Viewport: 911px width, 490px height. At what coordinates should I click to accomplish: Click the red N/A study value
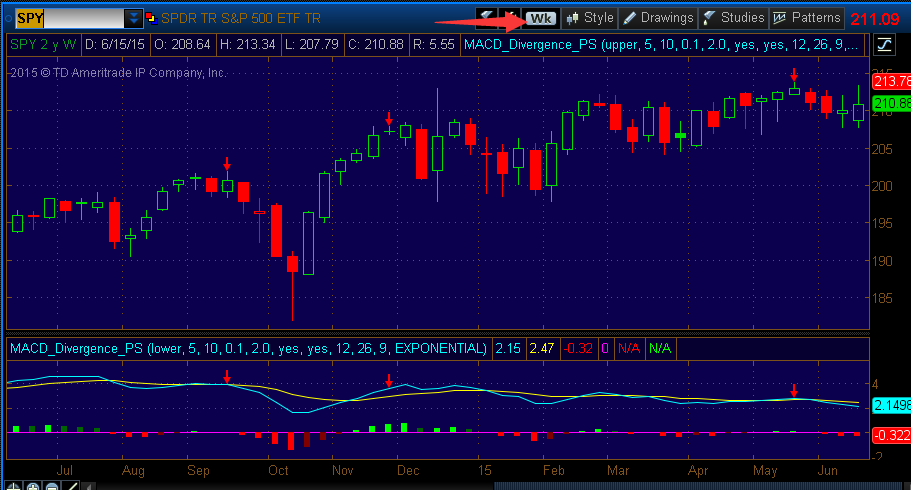(629, 349)
